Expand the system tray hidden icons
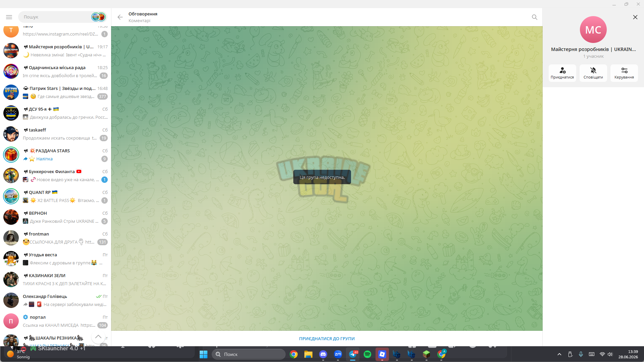The image size is (644, 362). (x=559, y=354)
